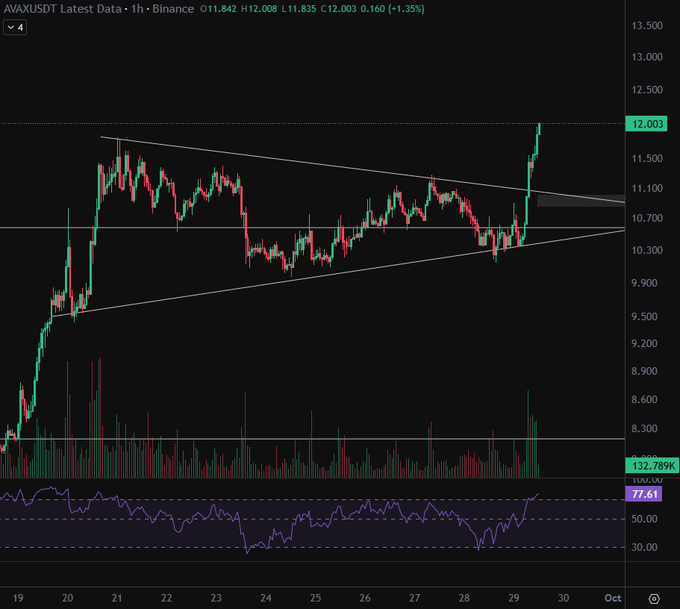The width and height of the screenshot is (680, 609).
Task: Open chart settings gear icon near time axis
Action: (x=654, y=599)
